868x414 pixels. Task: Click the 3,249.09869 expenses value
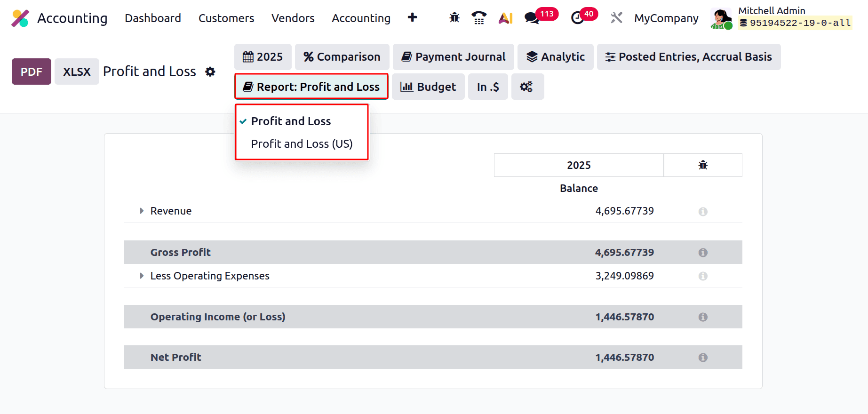click(625, 276)
